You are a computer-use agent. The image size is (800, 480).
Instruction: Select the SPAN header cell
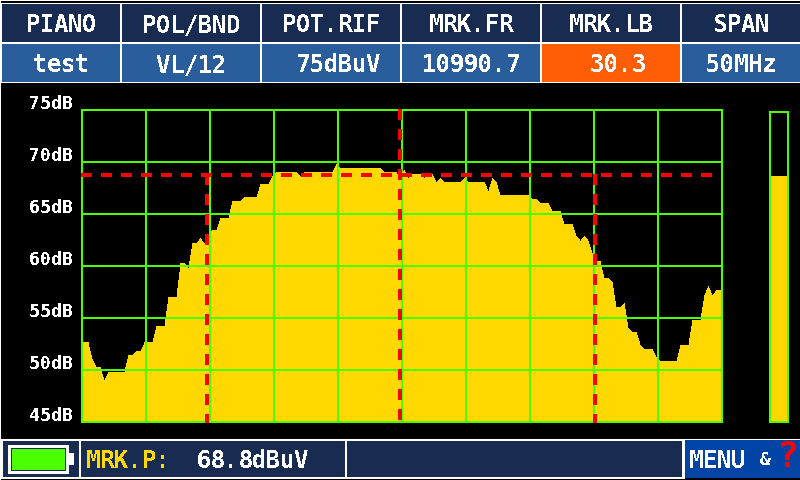click(741, 23)
